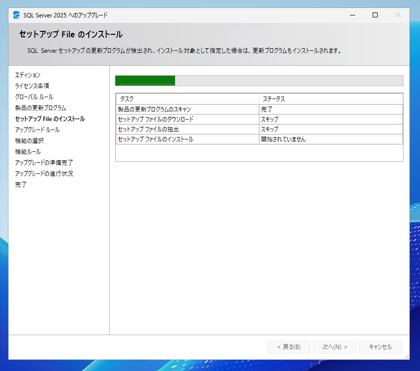Screen dimensions: 420x371
Task: Select 機能の選択 step in sidebar
Action: (29, 141)
